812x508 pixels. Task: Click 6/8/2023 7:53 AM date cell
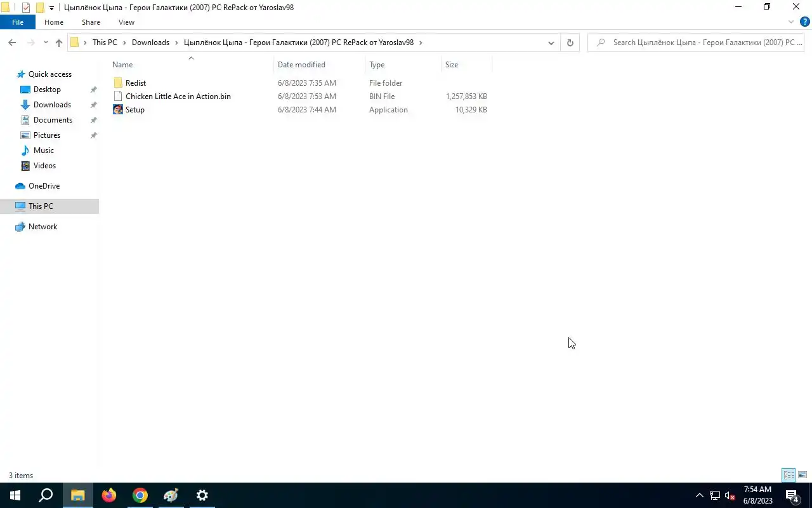(x=307, y=97)
